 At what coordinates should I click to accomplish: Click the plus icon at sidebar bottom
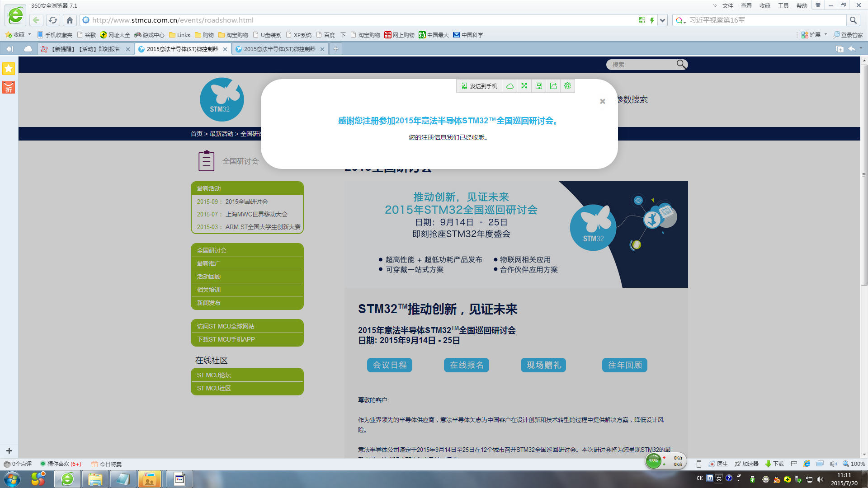pyautogui.click(x=9, y=450)
